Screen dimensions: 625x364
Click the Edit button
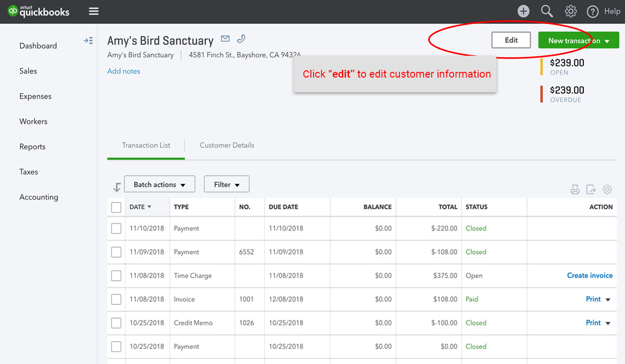(511, 40)
